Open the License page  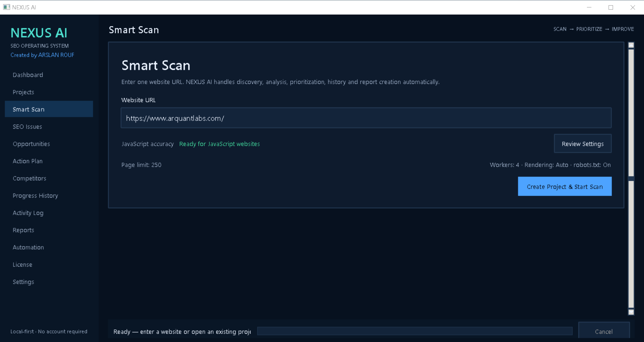coord(49,265)
